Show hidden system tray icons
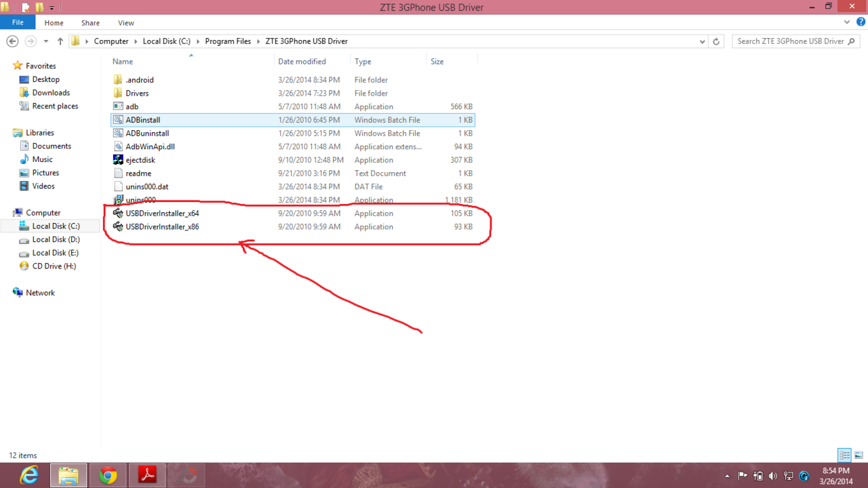 pyautogui.click(x=727, y=476)
